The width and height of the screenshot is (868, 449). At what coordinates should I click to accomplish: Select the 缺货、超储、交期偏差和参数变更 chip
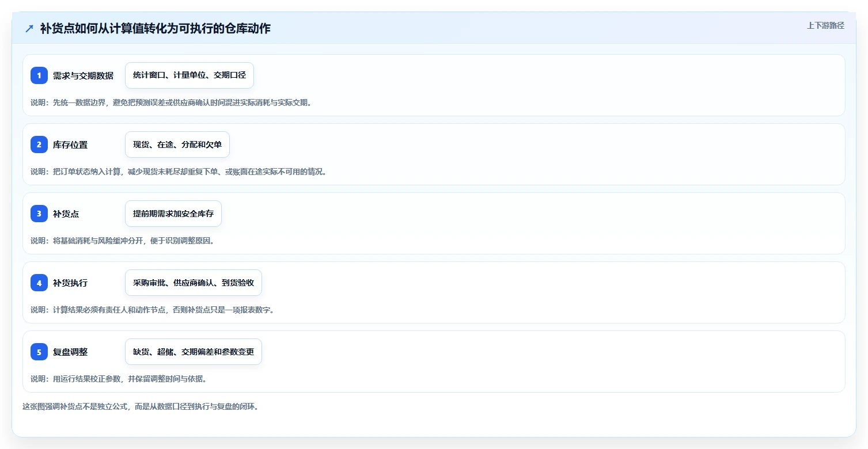tap(194, 352)
